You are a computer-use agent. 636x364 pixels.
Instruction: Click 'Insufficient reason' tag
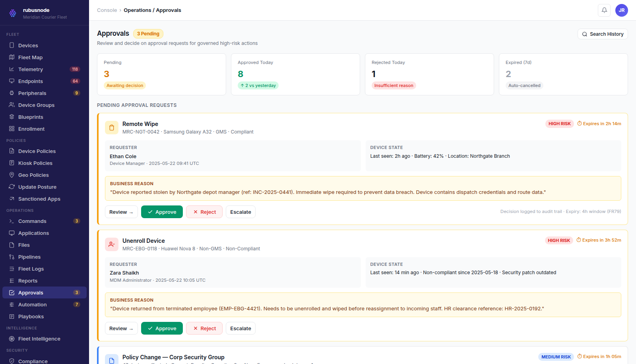(394, 85)
